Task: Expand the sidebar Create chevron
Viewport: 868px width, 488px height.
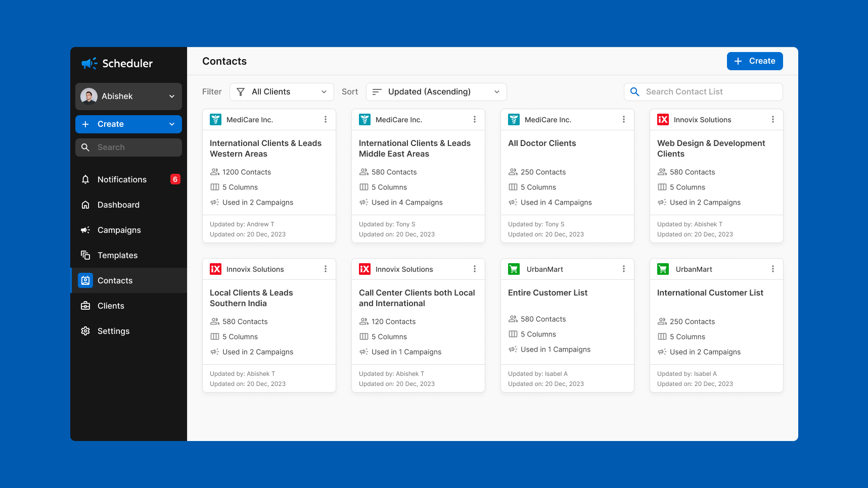Action: point(172,124)
